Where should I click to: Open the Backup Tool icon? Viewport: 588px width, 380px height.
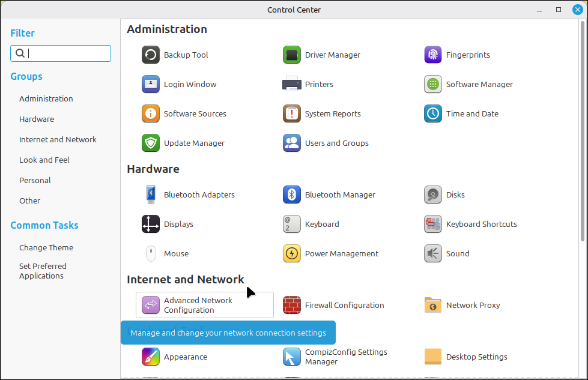[x=150, y=55]
